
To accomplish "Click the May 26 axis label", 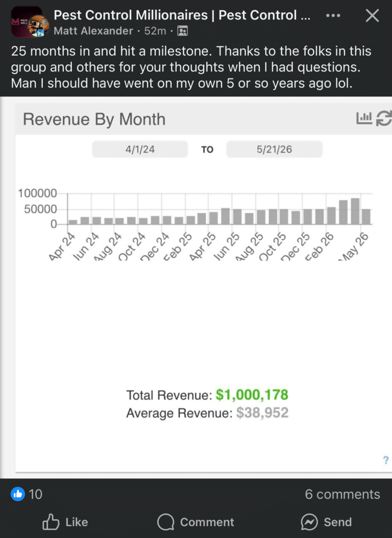I will tap(354, 247).
